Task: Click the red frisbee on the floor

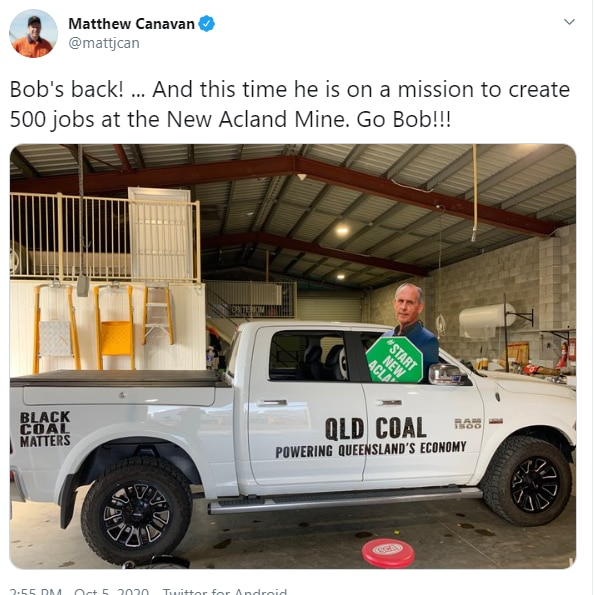Action: click(388, 552)
